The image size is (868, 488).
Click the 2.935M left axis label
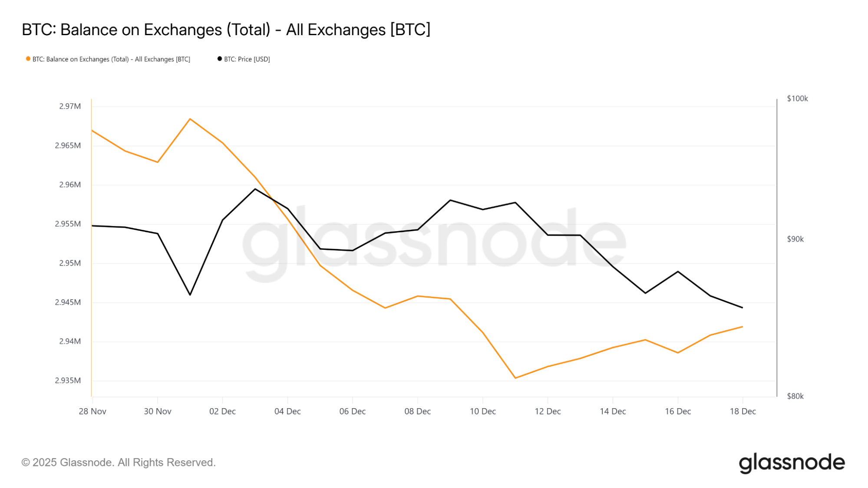[68, 380]
